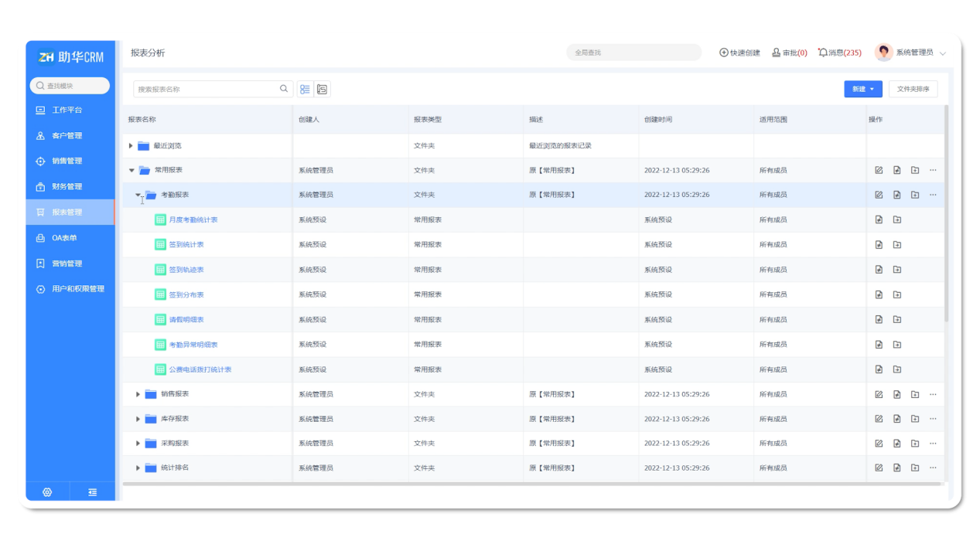Click the document icon on 请假明细表 row
The width and height of the screenshot is (980, 551).
(x=879, y=319)
